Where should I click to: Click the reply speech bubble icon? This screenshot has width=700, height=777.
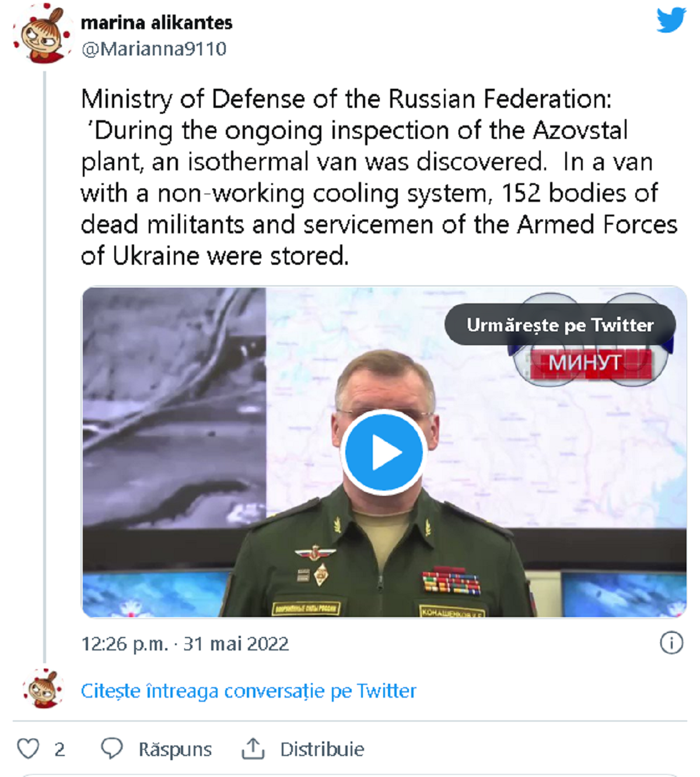(111, 748)
